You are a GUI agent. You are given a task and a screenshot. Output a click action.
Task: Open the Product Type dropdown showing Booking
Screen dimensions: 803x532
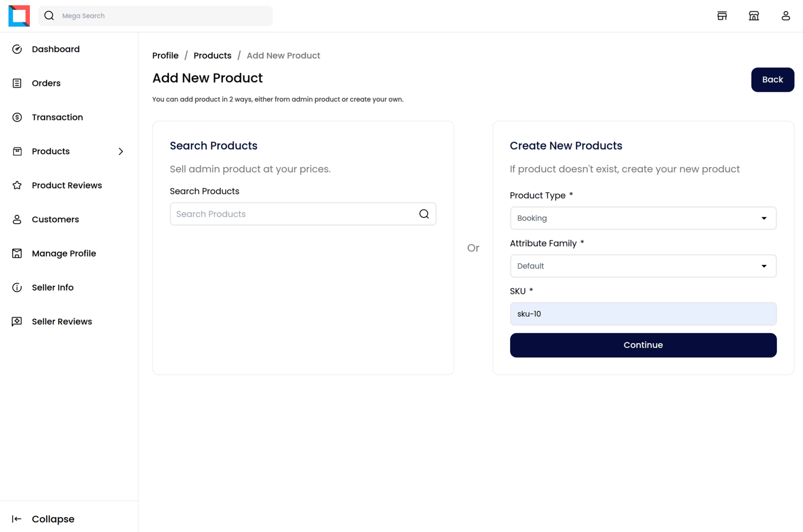coord(643,218)
